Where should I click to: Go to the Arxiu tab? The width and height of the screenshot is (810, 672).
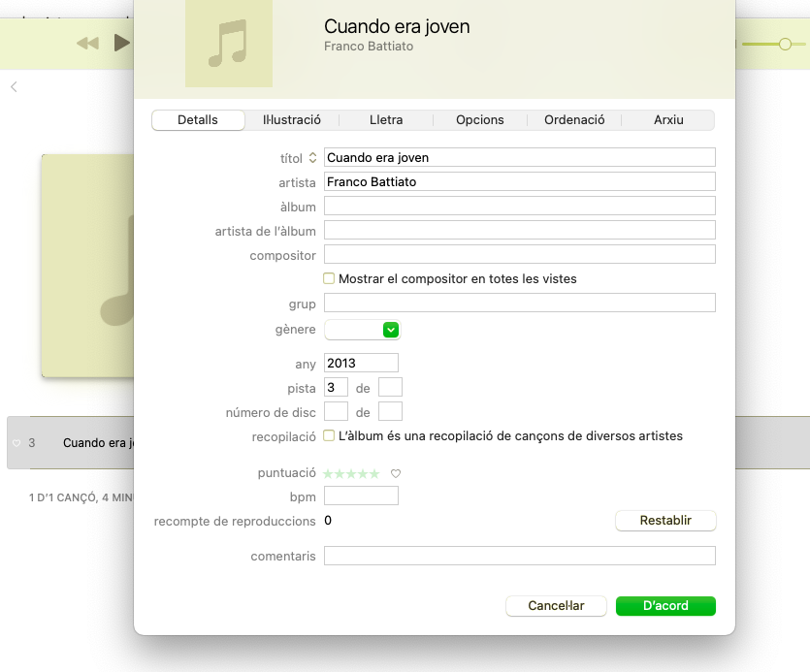668,120
